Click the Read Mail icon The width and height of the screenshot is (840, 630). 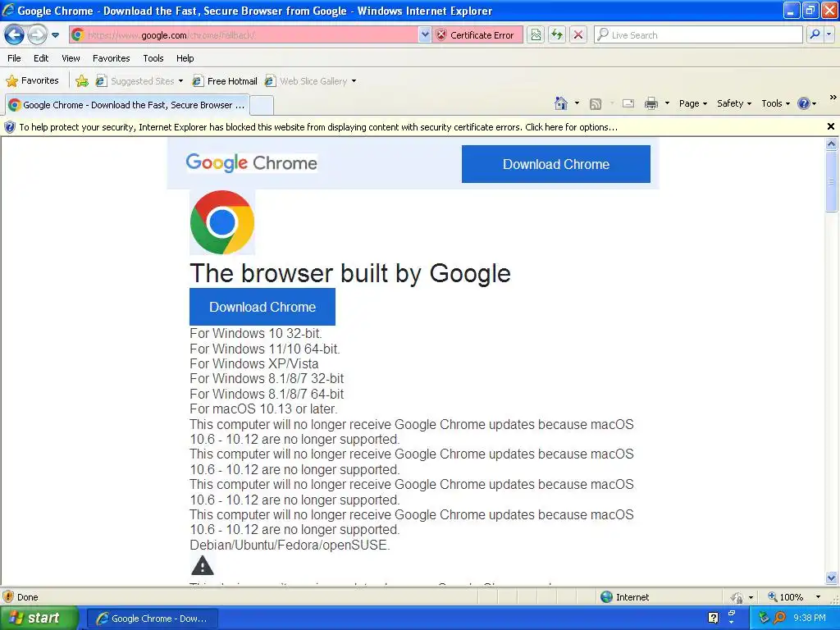tap(628, 104)
